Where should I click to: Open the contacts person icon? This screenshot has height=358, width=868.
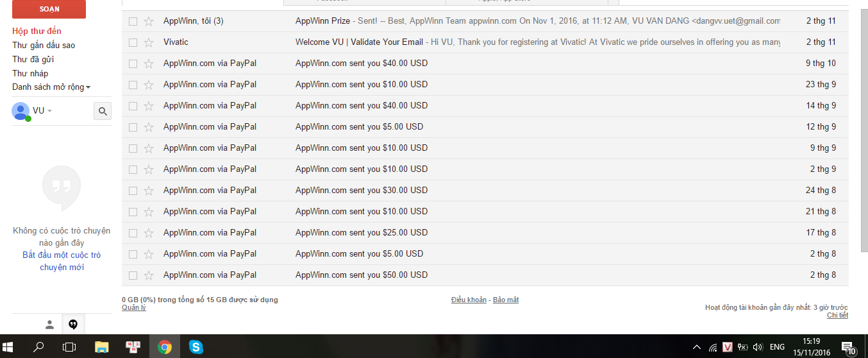pos(49,325)
